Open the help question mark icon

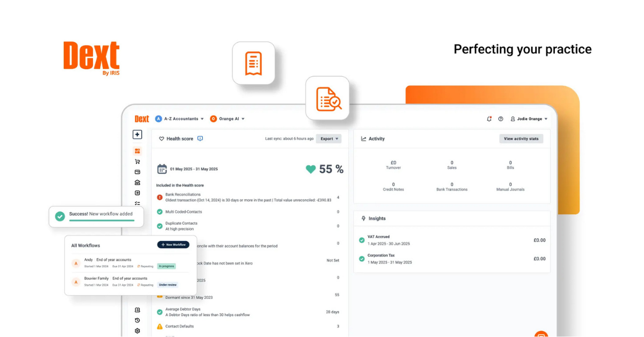501,119
